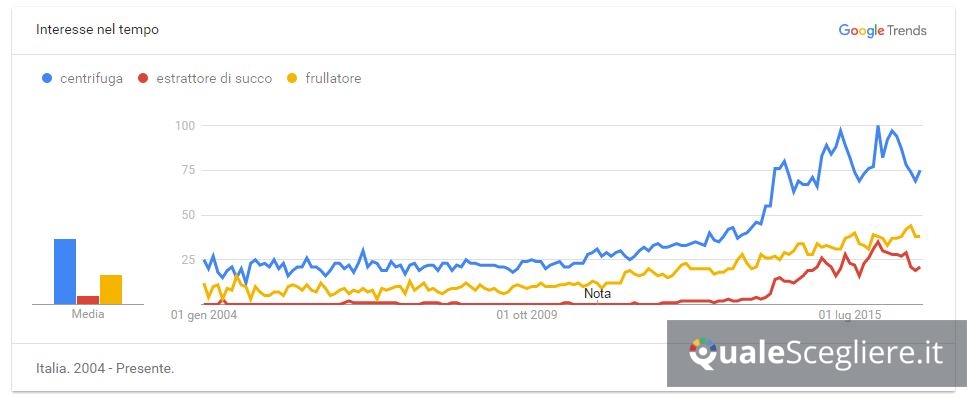Image resolution: width=967 pixels, height=407 pixels.
Task: Click the QualeScegliere.it watermark logo icon
Action: (x=703, y=352)
